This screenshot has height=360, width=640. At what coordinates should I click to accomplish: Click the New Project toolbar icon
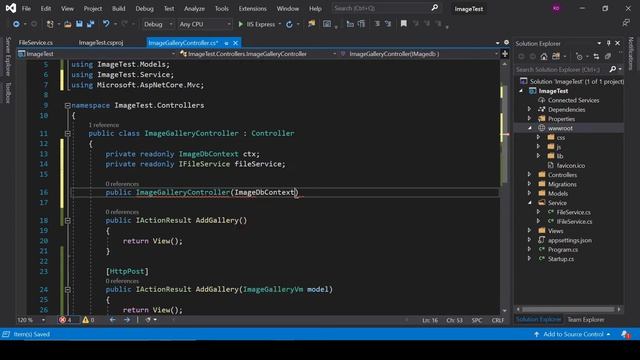tap(50, 24)
